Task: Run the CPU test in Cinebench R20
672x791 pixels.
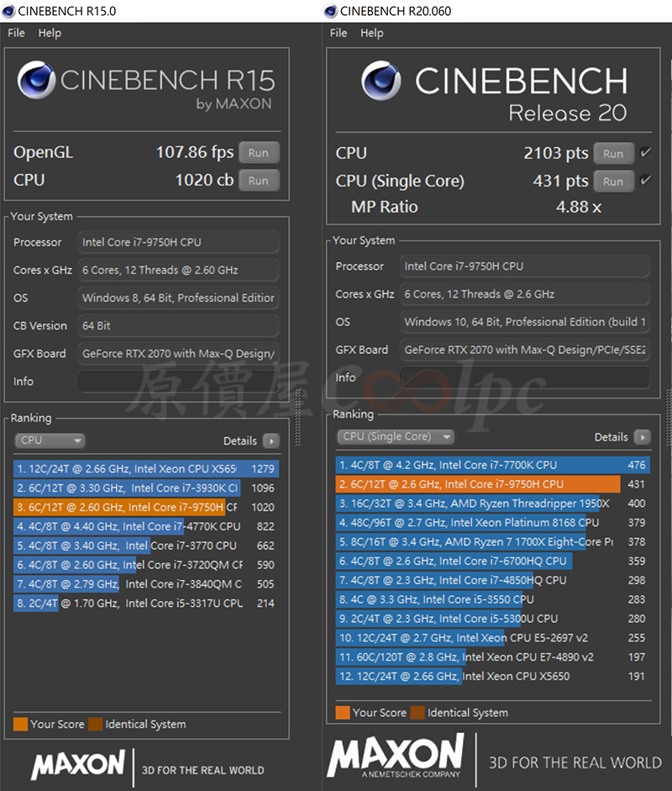Action: 613,154
